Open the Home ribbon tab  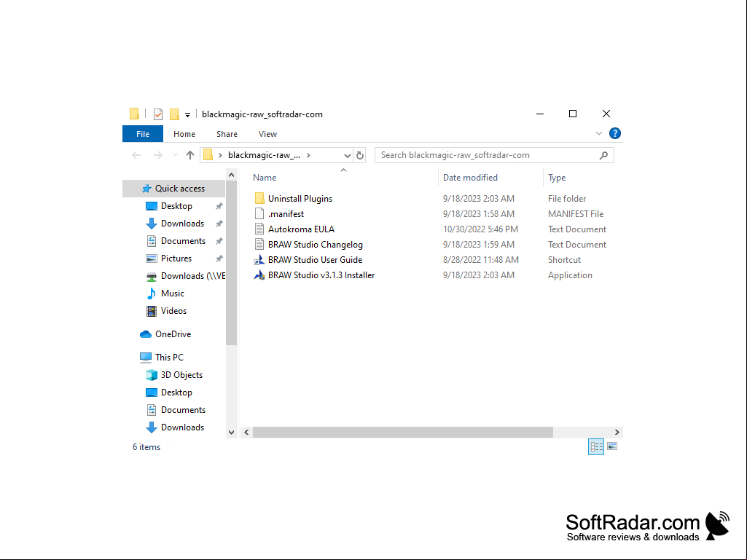point(184,134)
